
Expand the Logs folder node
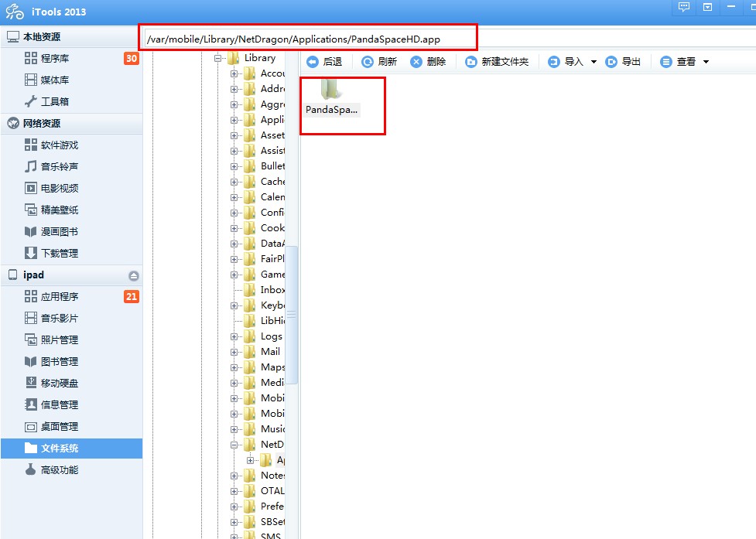click(x=234, y=336)
